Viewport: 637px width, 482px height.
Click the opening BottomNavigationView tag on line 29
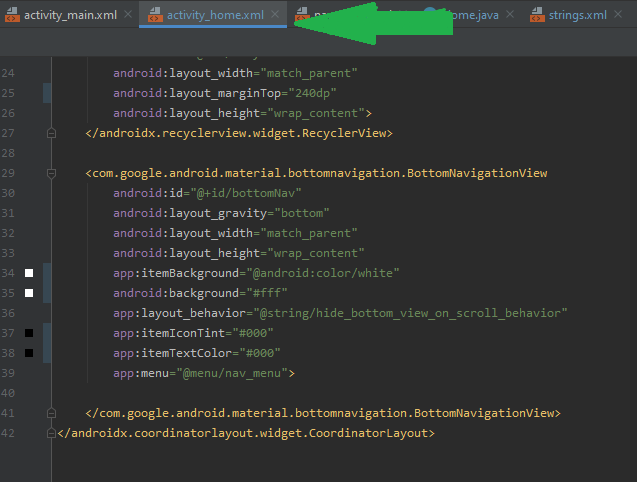tap(316, 173)
